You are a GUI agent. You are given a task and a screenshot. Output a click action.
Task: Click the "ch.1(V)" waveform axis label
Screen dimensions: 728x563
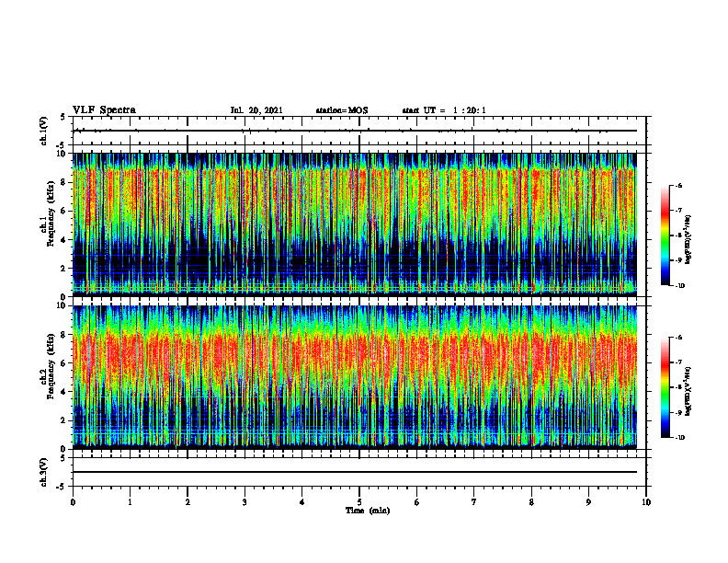coord(44,131)
